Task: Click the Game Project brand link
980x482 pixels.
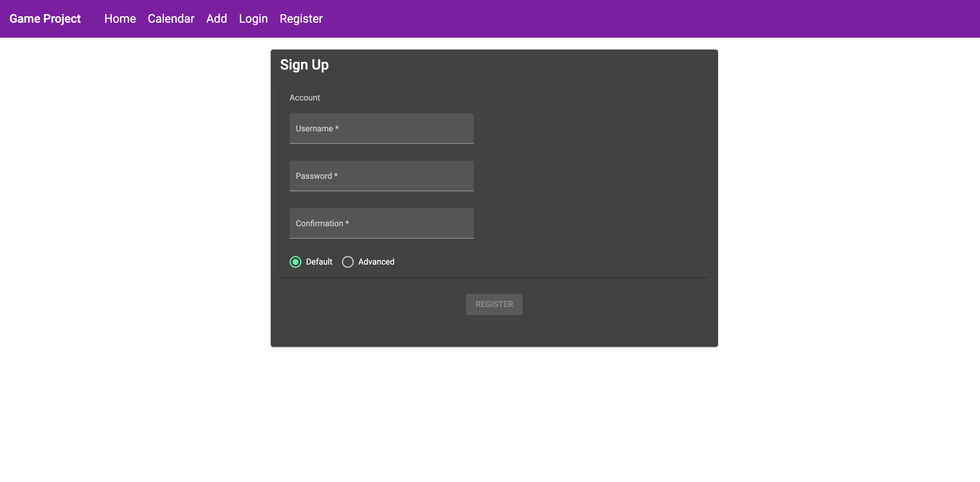Action: pos(45,19)
